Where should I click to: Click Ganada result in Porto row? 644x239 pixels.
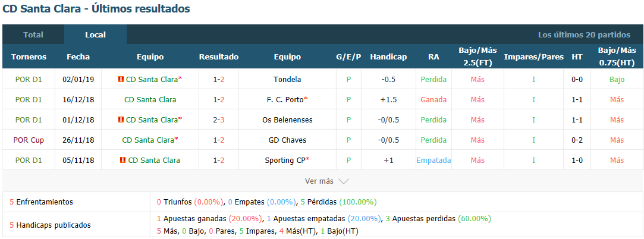coord(433,99)
